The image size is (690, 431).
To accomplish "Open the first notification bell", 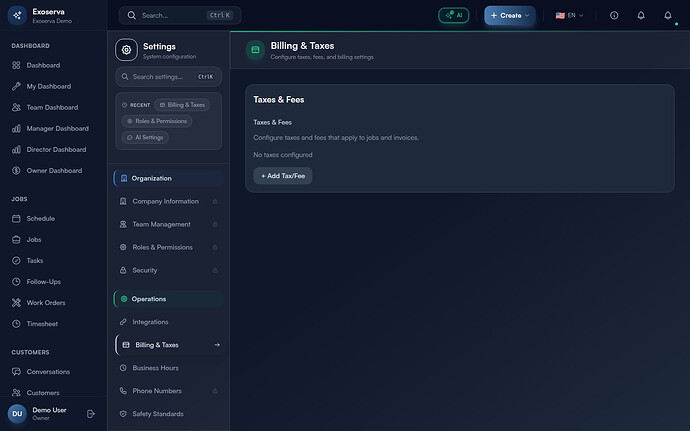I will point(641,15).
